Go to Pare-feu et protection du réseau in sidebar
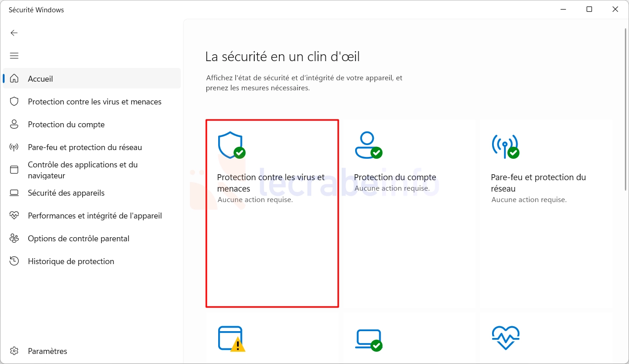 pos(92,147)
